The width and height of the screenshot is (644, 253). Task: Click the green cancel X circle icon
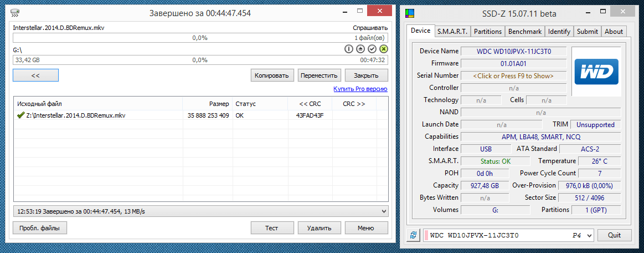(x=383, y=49)
